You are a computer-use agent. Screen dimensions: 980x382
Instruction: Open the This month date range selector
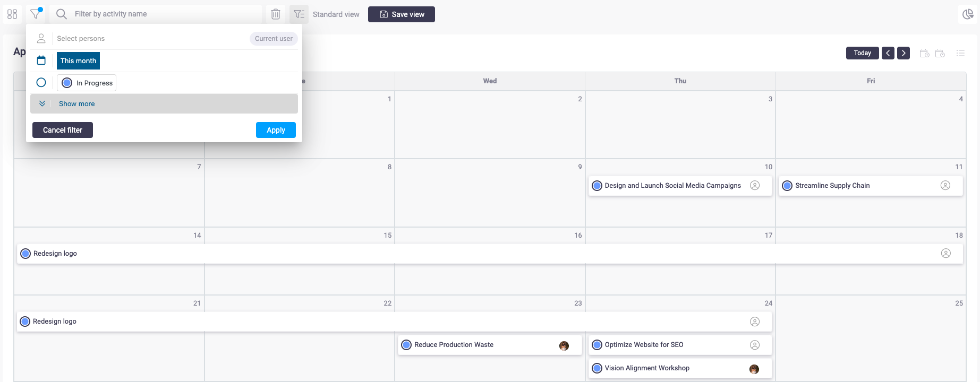coord(78,61)
